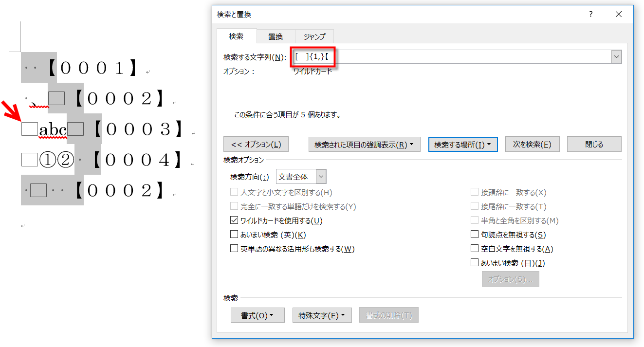Image resolution: width=644 pixels, height=347 pixels.
Task: Toggle 空白文字を無視する checkbox
Action: click(x=475, y=249)
